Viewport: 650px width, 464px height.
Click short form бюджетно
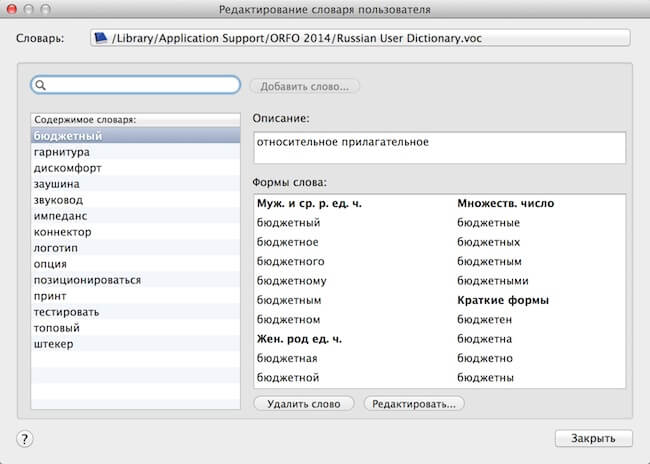(485, 358)
